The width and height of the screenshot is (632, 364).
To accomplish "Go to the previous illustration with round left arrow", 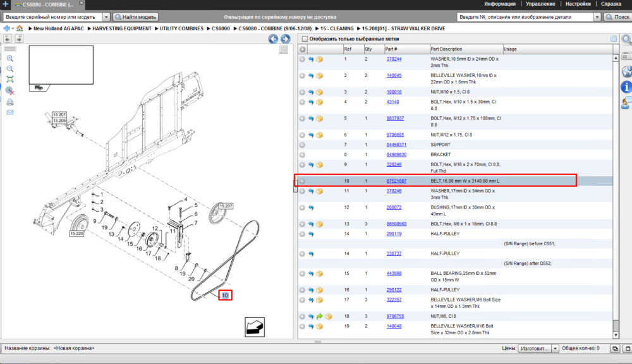I will point(273,39).
